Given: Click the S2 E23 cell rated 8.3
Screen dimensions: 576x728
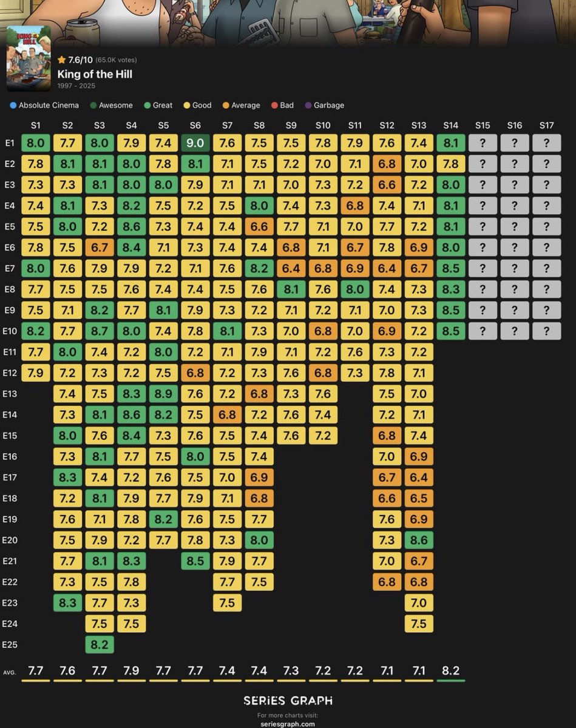Looking at the screenshot, I should [67, 602].
